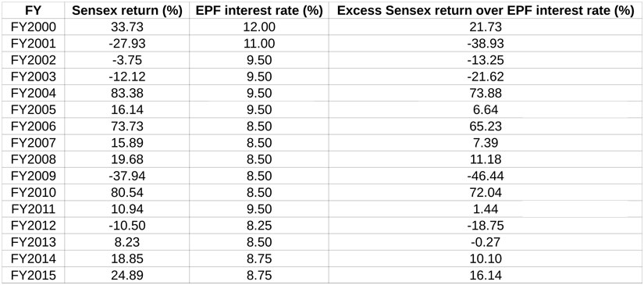
Task: Select Sensex return value -37.94
Action: point(127,176)
